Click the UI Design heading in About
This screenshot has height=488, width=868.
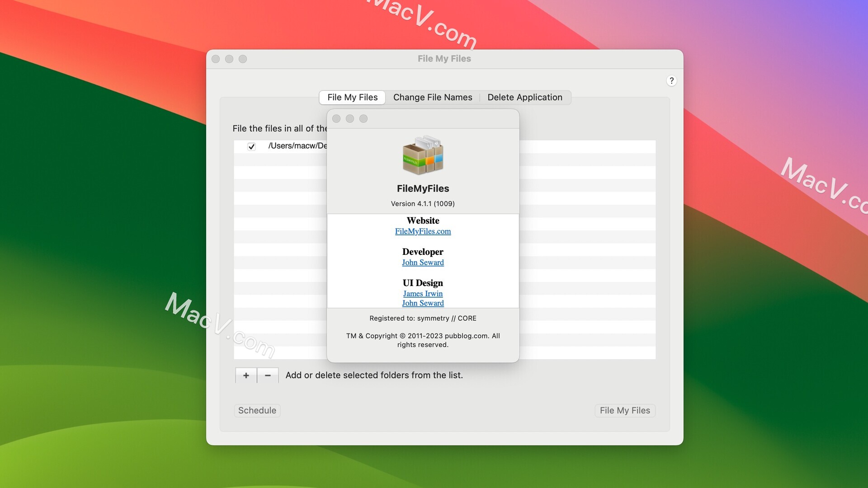coord(423,283)
